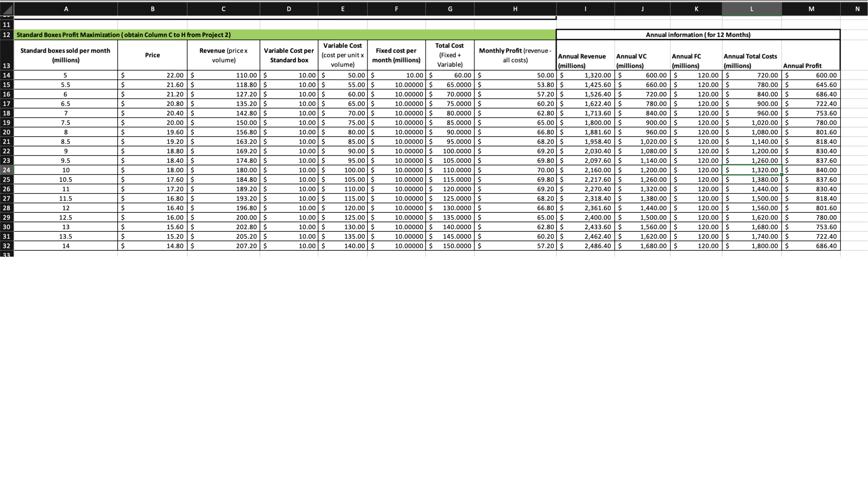This screenshot has width=868, height=479.
Task: Select the Total Cost (Fixed + Variable) header cell
Action: pyautogui.click(x=449, y=55)
